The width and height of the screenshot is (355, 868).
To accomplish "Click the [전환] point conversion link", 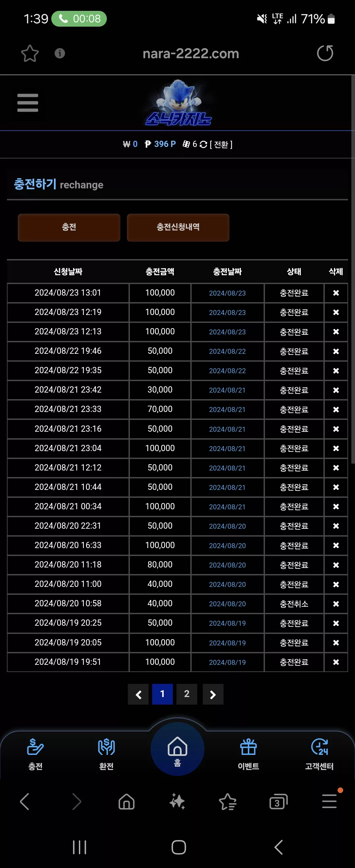I will (x=221, y=145).
